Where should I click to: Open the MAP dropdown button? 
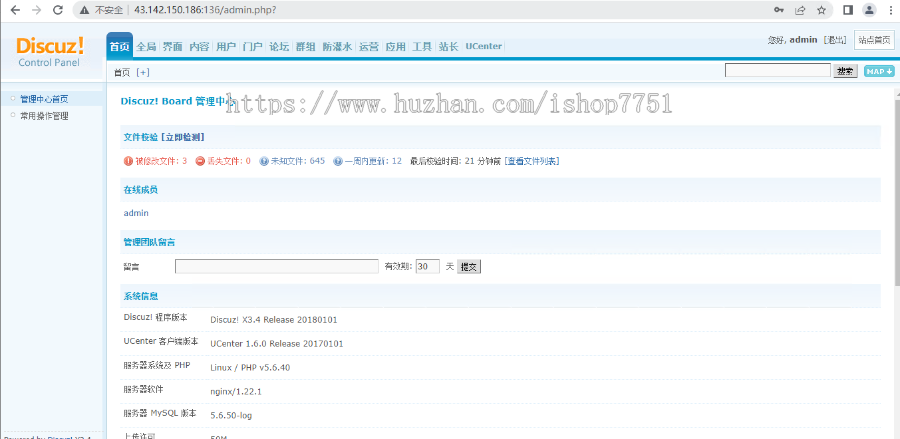pyautogui.click(x=879, y=71)
